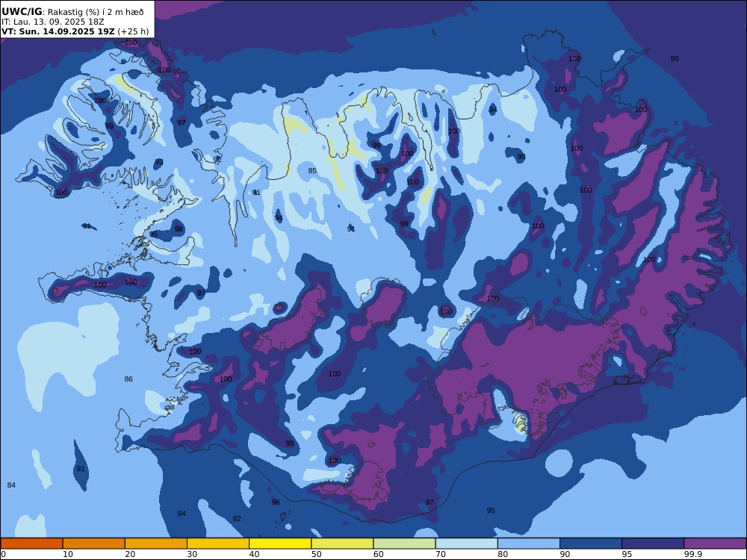
Task: Click the '20' label on the legend scale
Action: 130,554
